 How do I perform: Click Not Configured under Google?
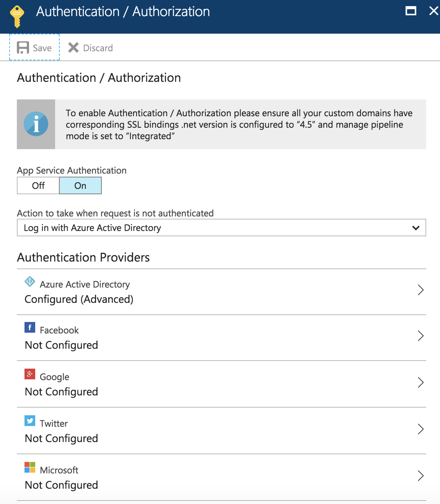61,392
